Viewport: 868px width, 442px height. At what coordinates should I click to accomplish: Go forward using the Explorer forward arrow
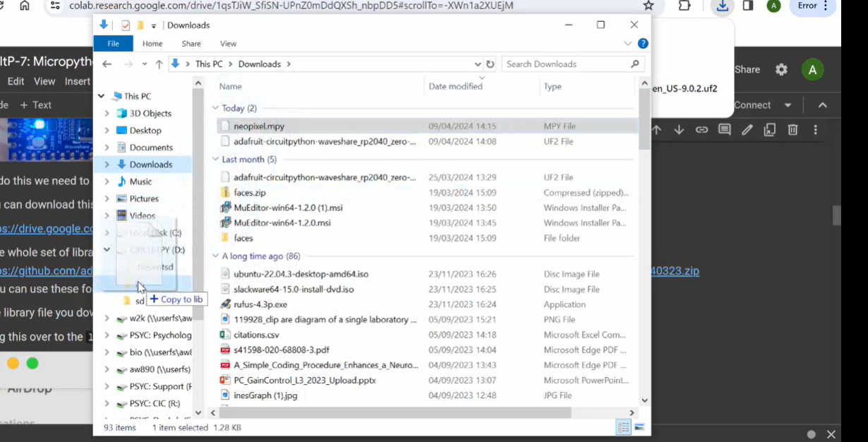pyautogui.click(x=128, y=64)
